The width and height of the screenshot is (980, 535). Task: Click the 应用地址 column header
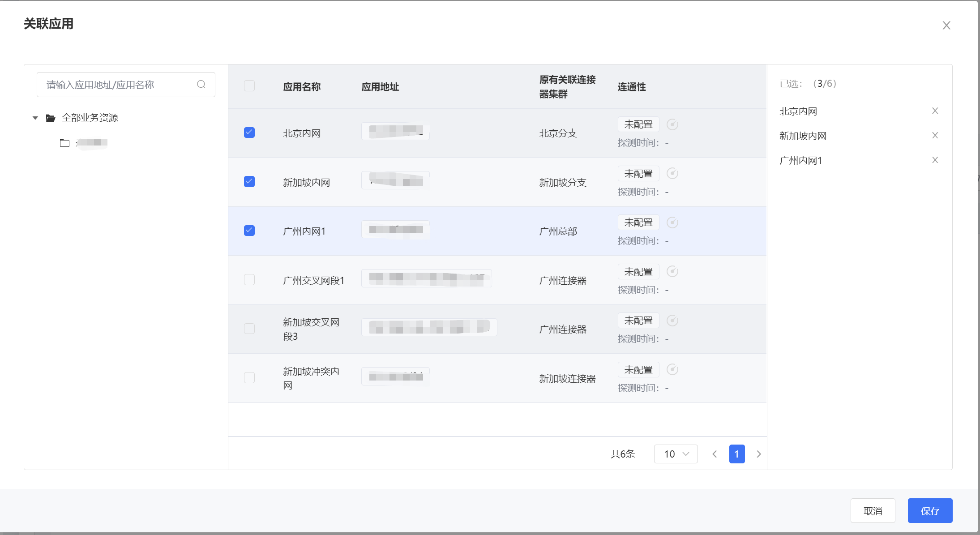pyautogui.click(x=380, y=87)
